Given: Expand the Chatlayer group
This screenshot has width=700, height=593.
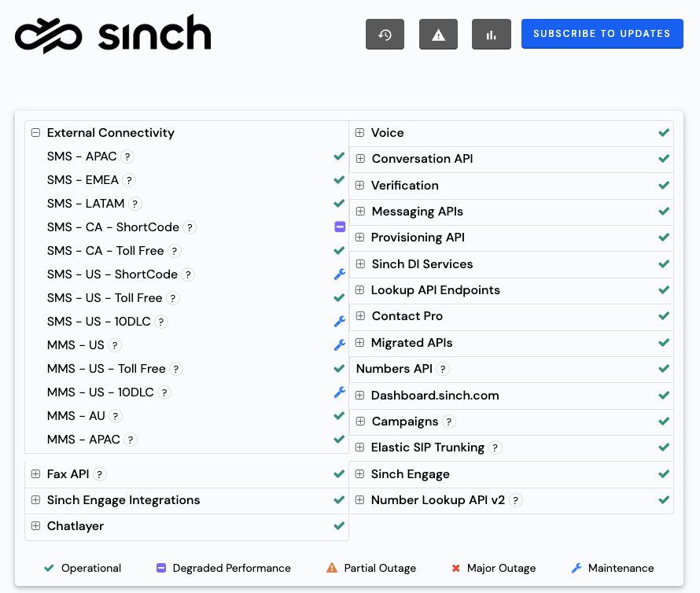Looking at the screenshot, I should (35, 525).
